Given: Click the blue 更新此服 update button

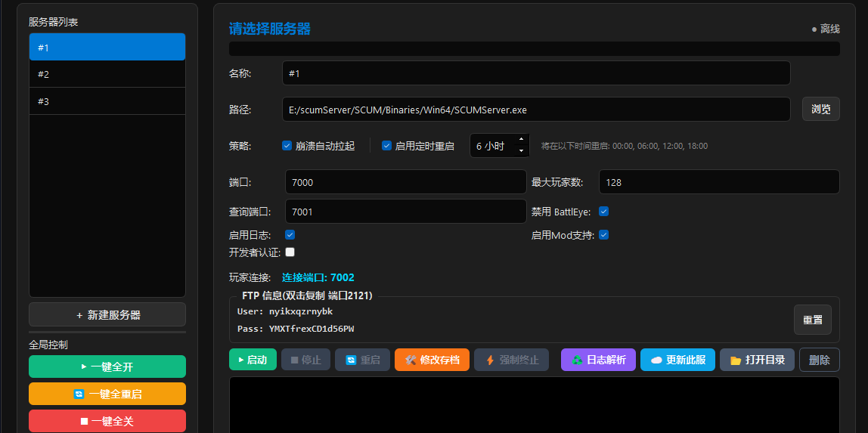Looking at the screenshot, I should click(677, 360).
